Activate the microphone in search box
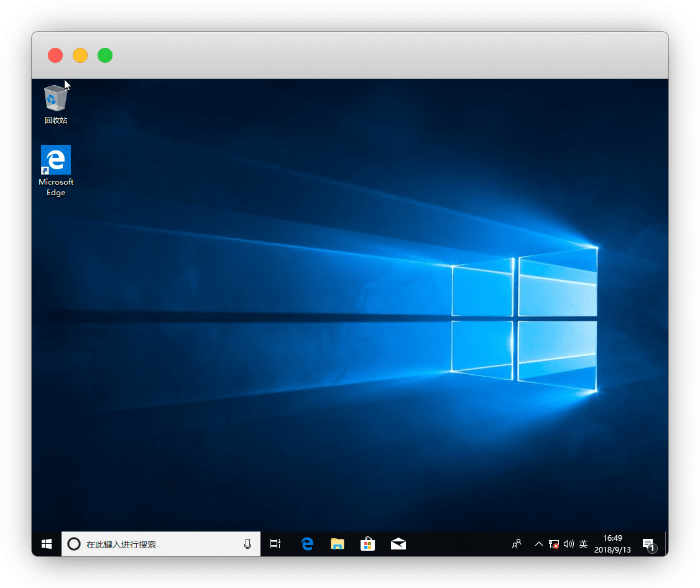The height and width of the screenshot is (588, 700). click(247, 544)
